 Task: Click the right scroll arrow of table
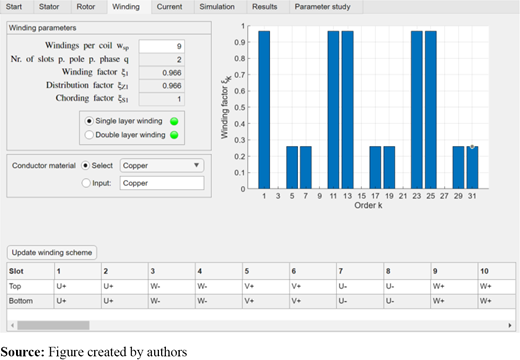[510, 325]
